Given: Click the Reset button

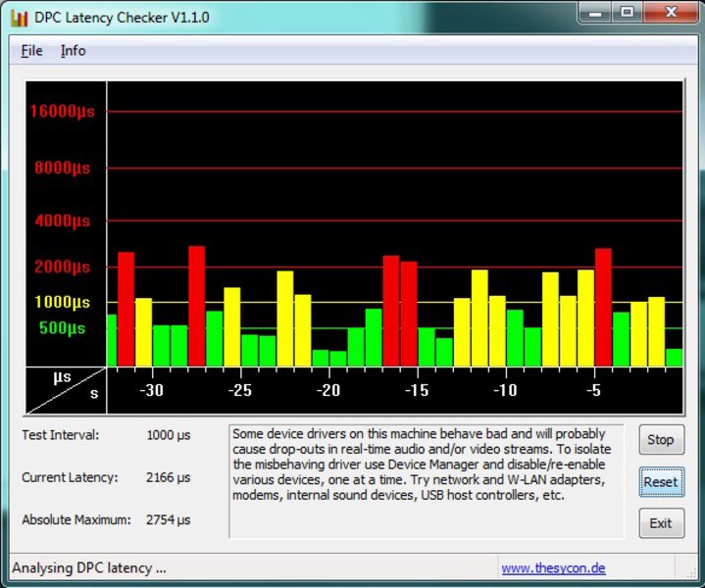Looking at the screenshot, I should (662, 481).
